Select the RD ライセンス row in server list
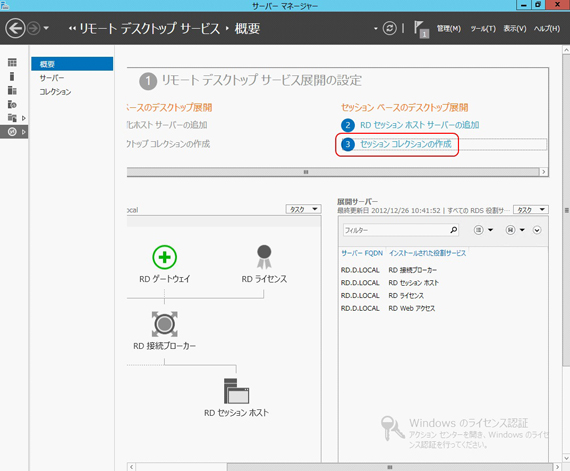570x471 pixels. 443,295
